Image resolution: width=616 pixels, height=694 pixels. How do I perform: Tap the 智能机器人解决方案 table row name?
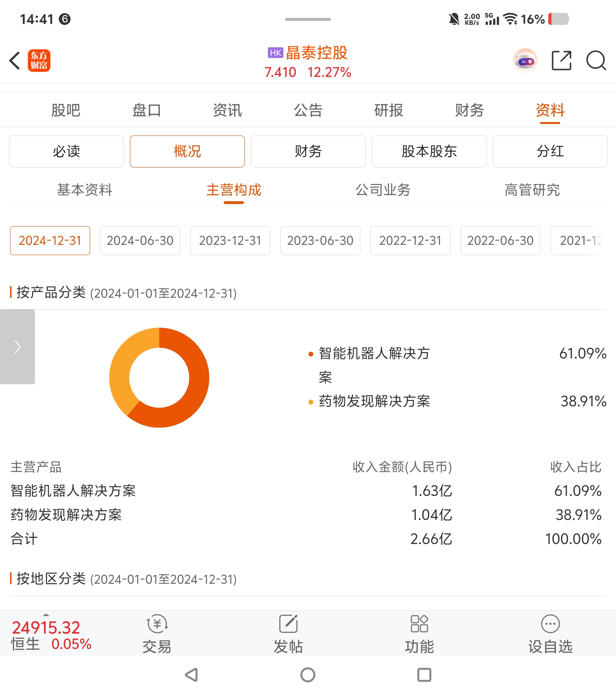(73, 491)
